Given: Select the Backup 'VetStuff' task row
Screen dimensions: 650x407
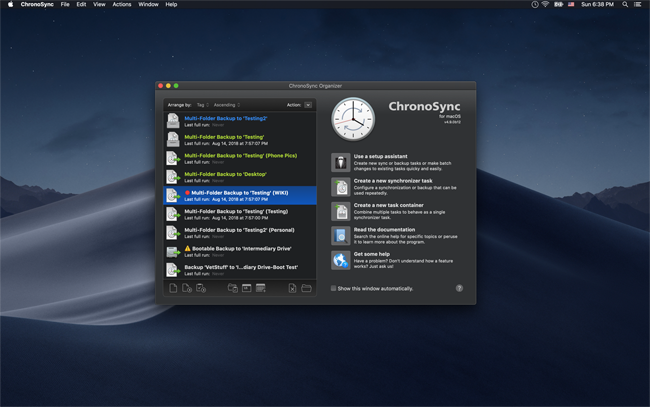Looking at the screenshot, I should [240, 270].
